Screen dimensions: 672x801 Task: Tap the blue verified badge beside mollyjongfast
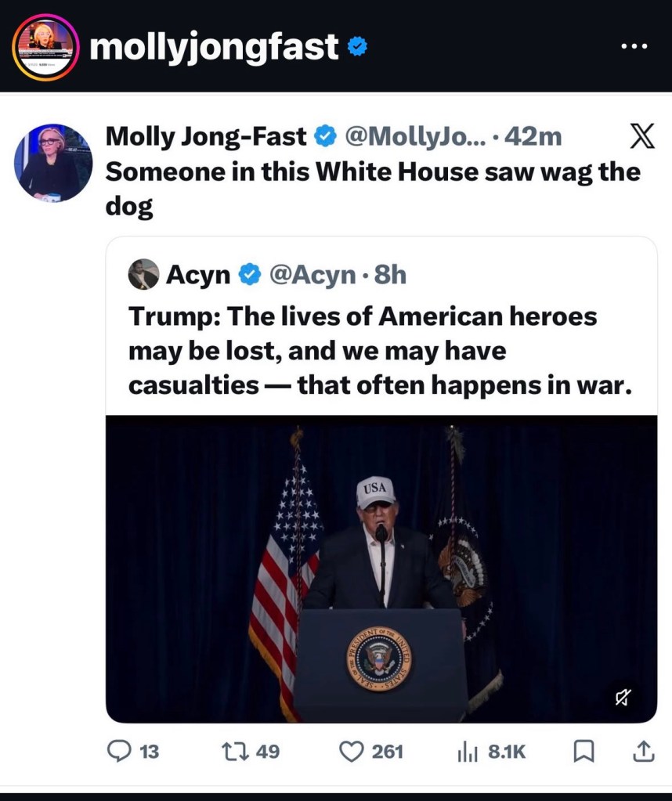click(357, 48)
